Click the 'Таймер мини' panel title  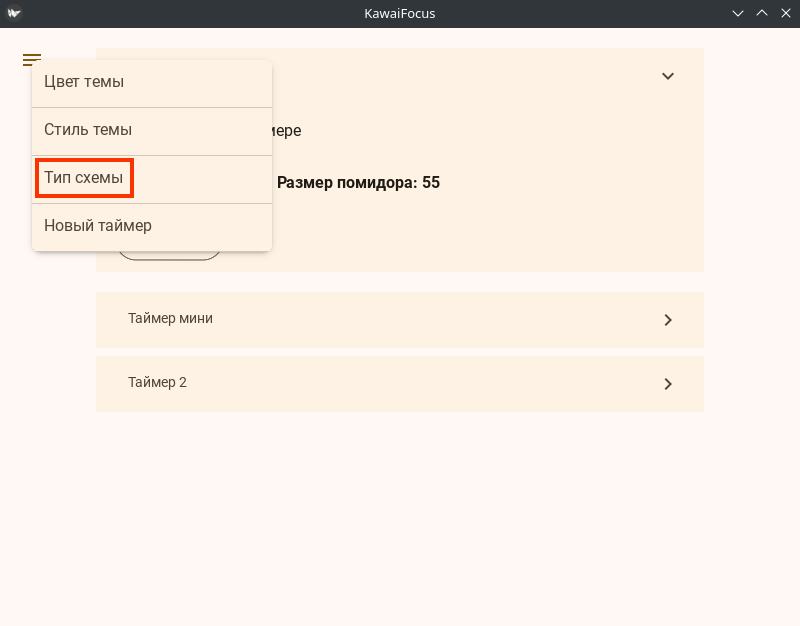point(170,319)
